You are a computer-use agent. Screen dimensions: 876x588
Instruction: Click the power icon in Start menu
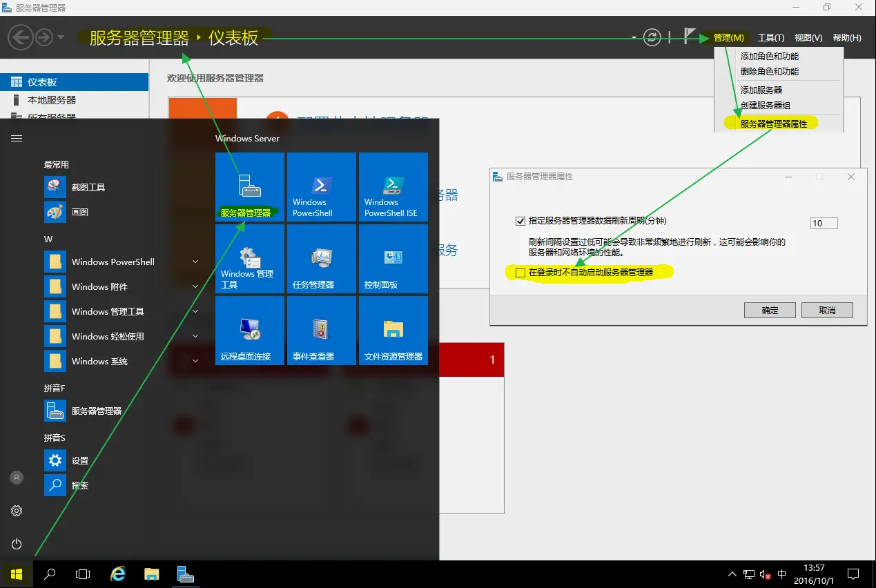(x=17, y=544)
